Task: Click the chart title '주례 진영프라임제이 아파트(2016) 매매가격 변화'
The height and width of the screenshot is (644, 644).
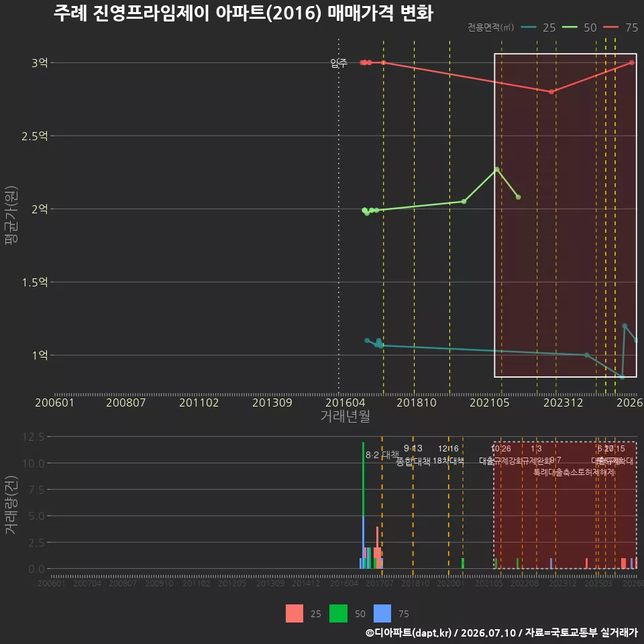Action: (x=243, y=13)
